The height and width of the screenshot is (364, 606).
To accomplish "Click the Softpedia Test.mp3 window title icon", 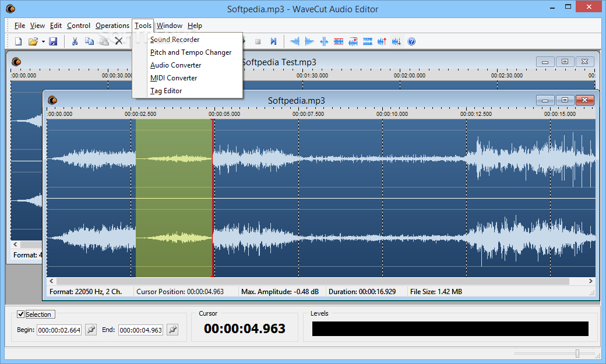I will [x=16, y=62].
